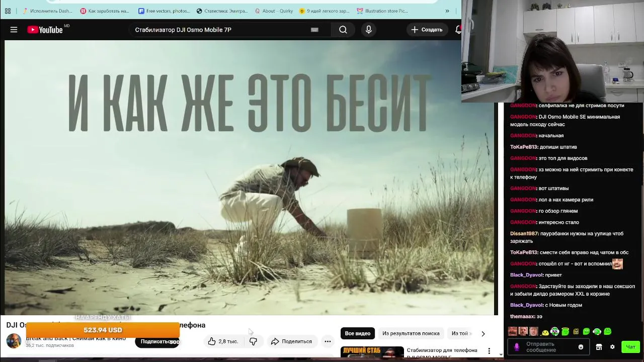This screenshot has width=644, height=362.
Task: Start voice search with microphone icon
Action: click(x=369, y=30)
